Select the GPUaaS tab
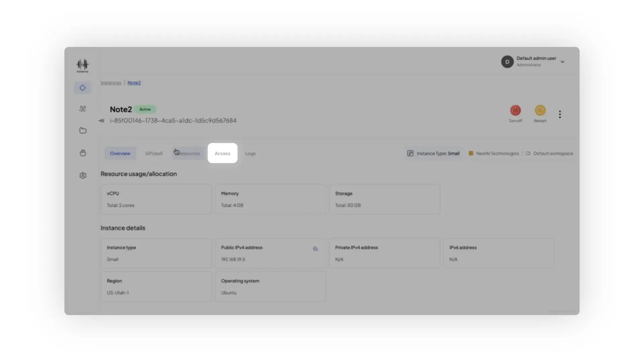The width and height of the screenshot is (644, 362). [x=154, y=153]
